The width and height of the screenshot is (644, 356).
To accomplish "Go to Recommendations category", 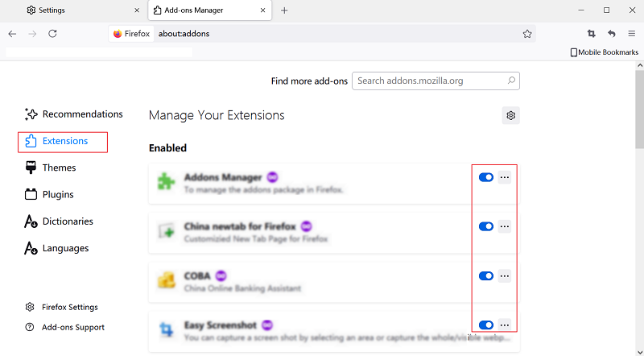I will tap(74, 114).
